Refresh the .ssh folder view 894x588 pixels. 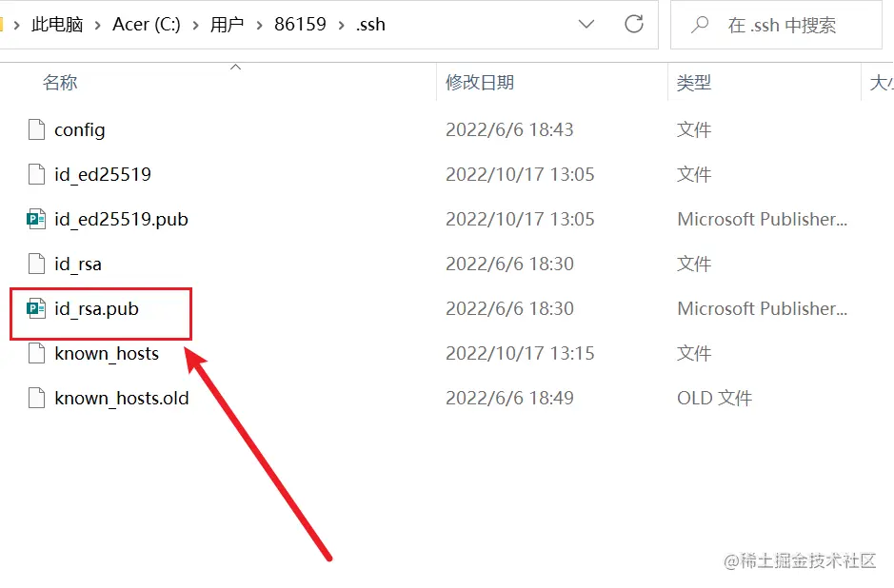634,24
